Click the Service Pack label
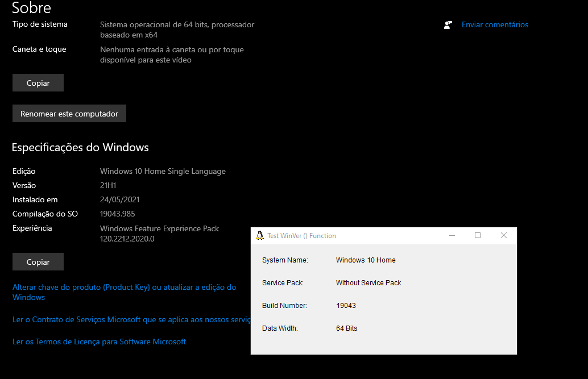The width and height of the screenshot is (588, 379). (x=283, y=283)
